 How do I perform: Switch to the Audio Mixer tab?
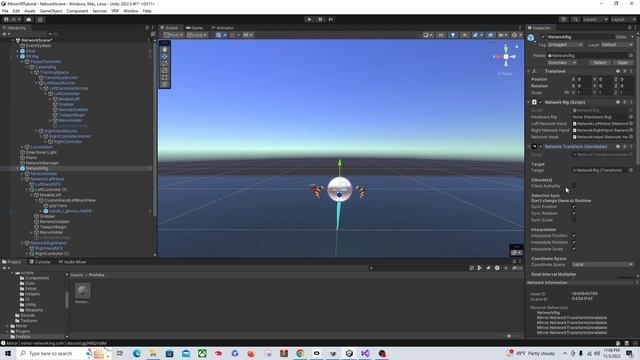tap(72, 262)
